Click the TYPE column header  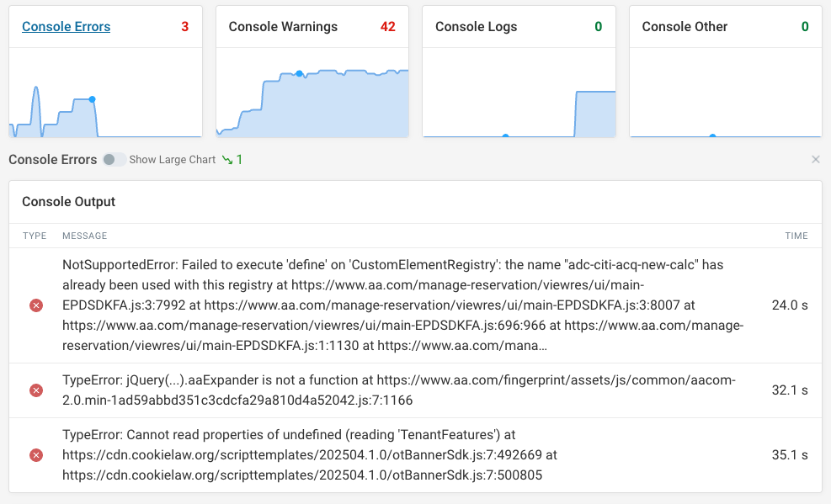click(x=35, y=236)
